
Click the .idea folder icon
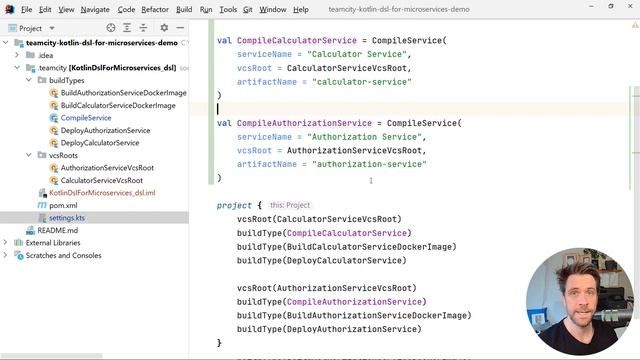coord(30,55)
